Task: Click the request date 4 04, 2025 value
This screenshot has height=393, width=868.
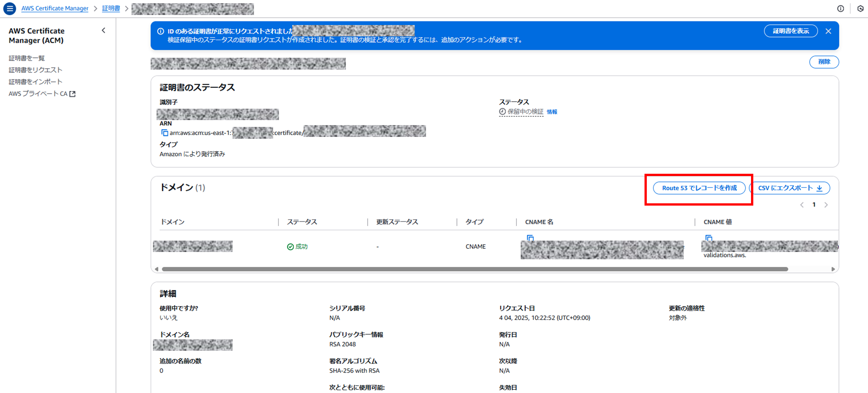Action: 545,318
